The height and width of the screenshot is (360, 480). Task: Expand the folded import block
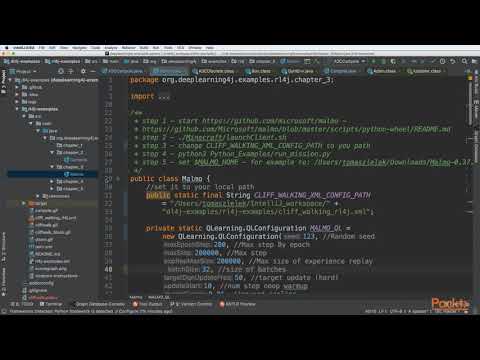coord(163,97)
